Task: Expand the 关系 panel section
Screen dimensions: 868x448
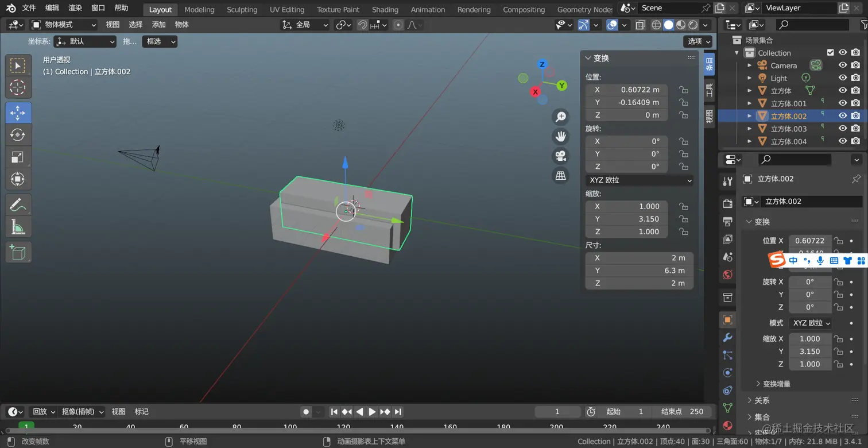Action: click(762, 400)
